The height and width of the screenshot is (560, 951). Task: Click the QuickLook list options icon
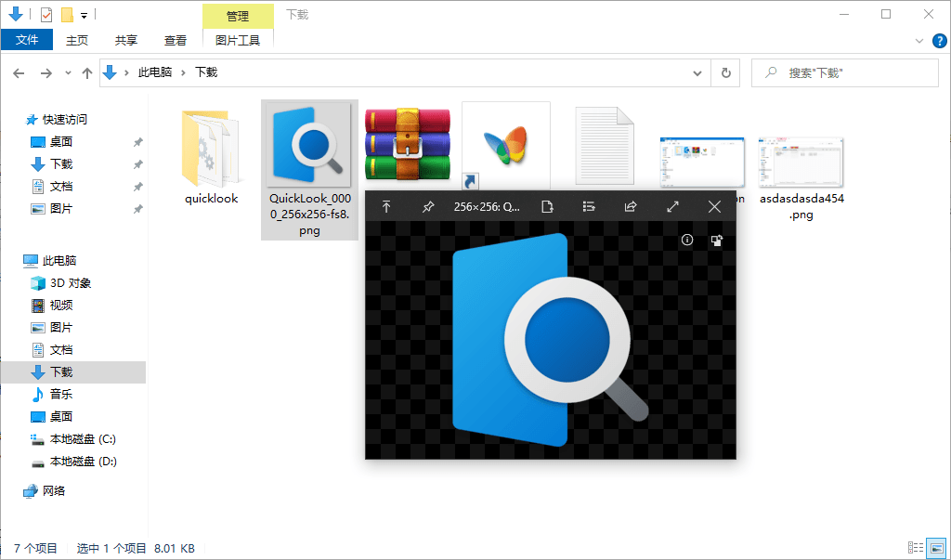(x=589, y=206)
